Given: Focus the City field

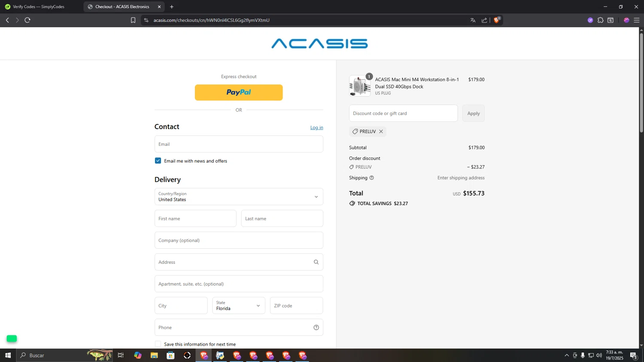Looking at the screenshot, I should tap(181, 305).
